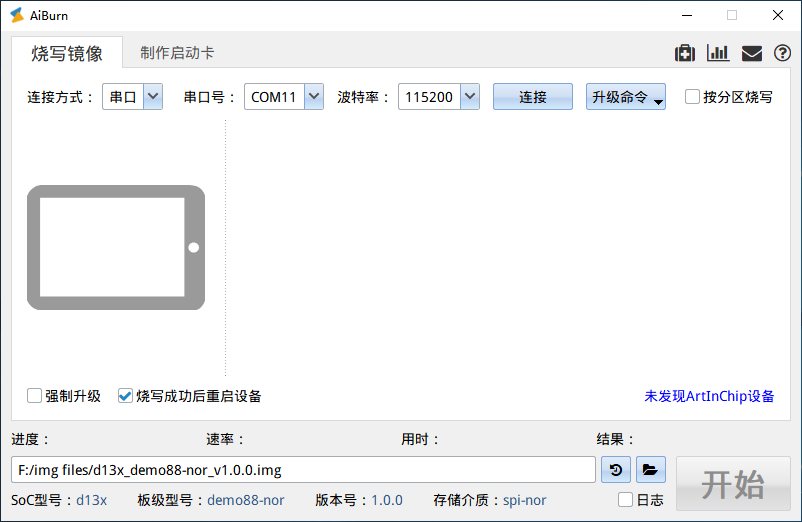Tick the 强制升级 checkbox
Viewport: 802px width, 522px height.
(x=35, y=395)
